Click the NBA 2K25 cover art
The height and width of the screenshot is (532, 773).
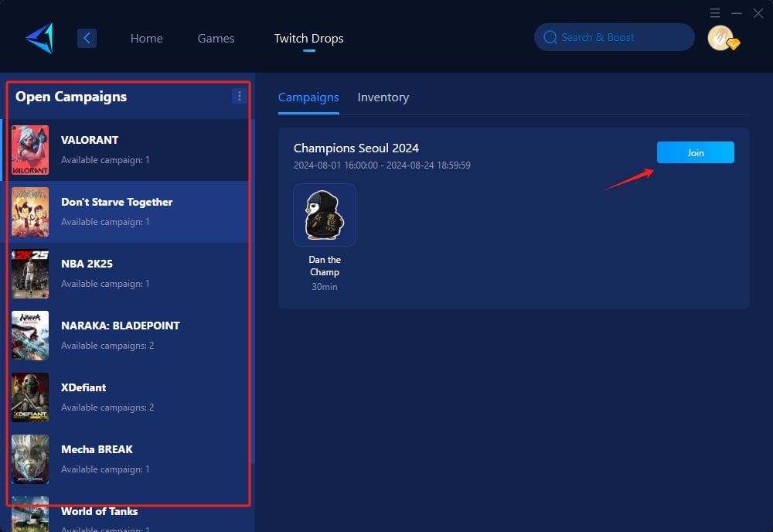click(30, 274)
